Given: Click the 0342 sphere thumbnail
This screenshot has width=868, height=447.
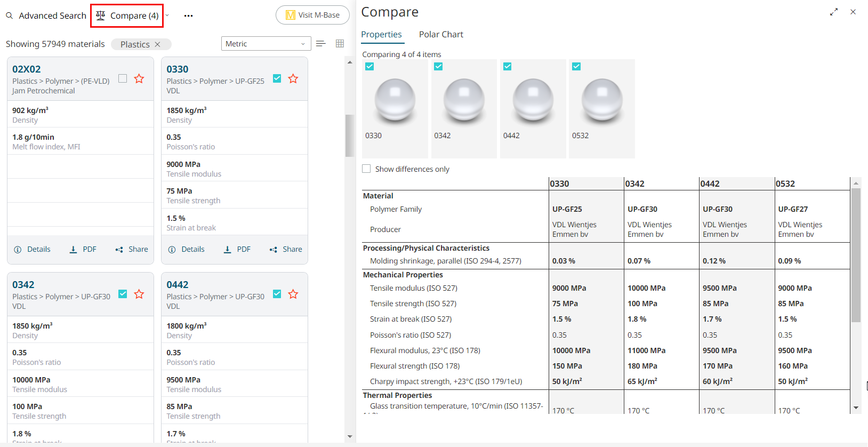Looking at the screenshot, I should point(464,100).
